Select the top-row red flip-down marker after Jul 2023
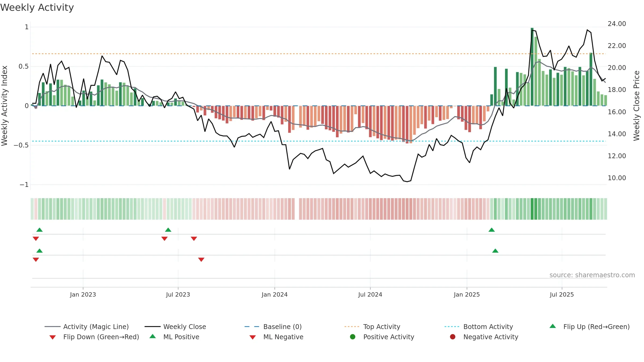The width and height of the screenshot is (644, 362). coord(194,239)
